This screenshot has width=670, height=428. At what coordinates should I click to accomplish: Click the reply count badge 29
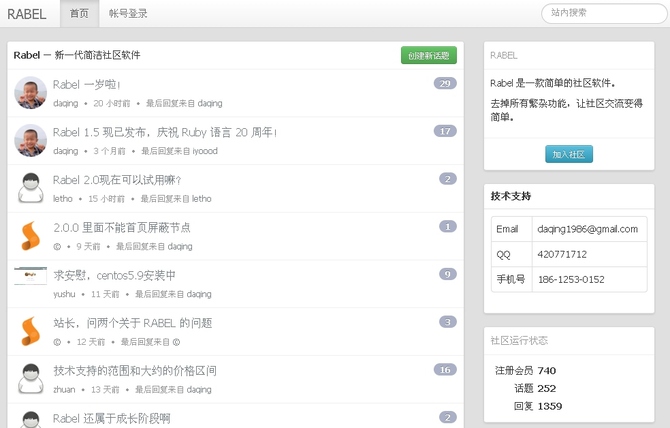445,83
